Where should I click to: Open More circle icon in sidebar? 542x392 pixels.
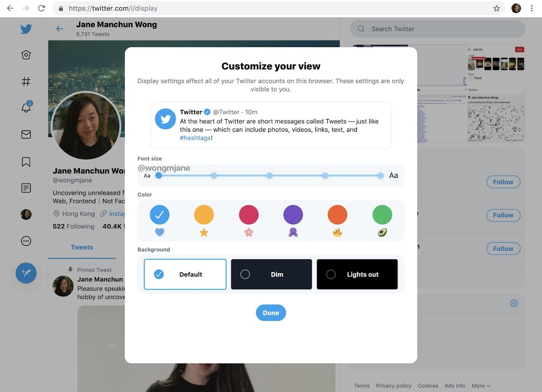pyautogui.click(x=26, y=241)
